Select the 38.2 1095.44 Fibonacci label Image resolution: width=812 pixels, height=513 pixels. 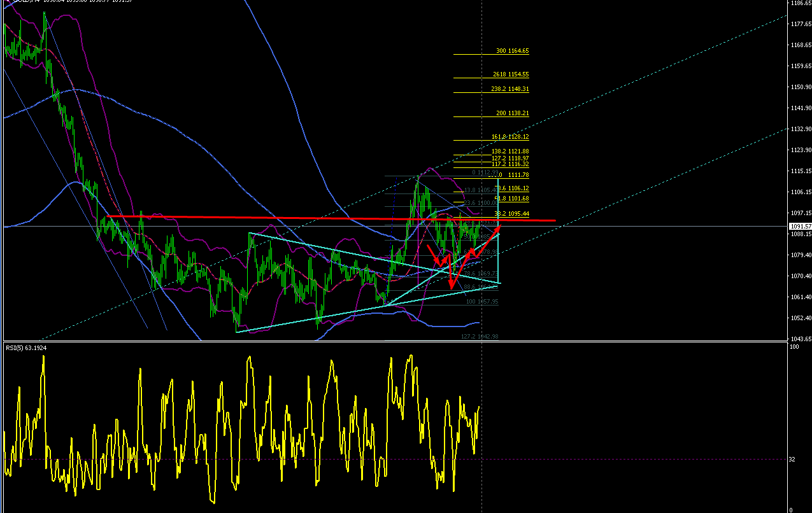tap(512, 214)
